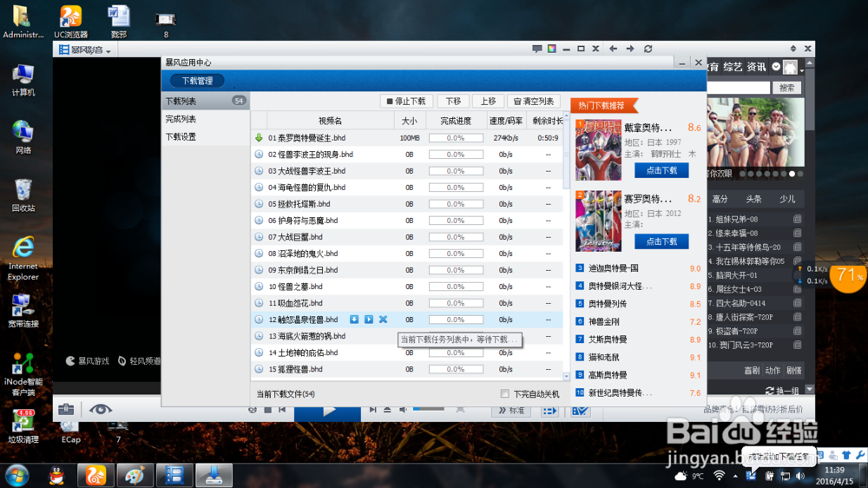
Task: Click the 完成进度 column header
Action: point(455,121)
